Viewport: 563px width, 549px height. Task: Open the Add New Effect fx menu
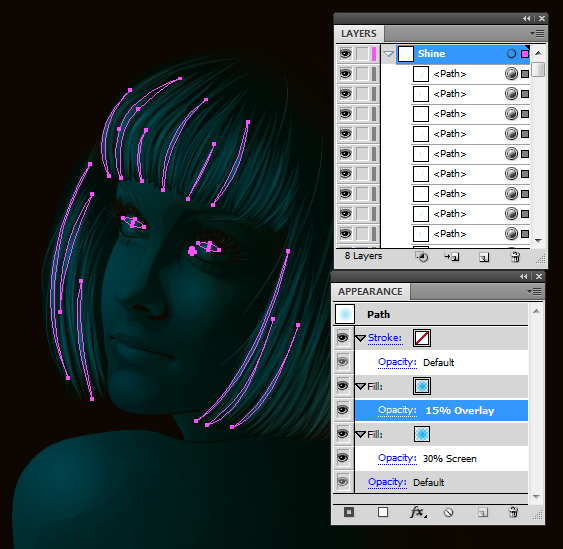tap(418, 512)
